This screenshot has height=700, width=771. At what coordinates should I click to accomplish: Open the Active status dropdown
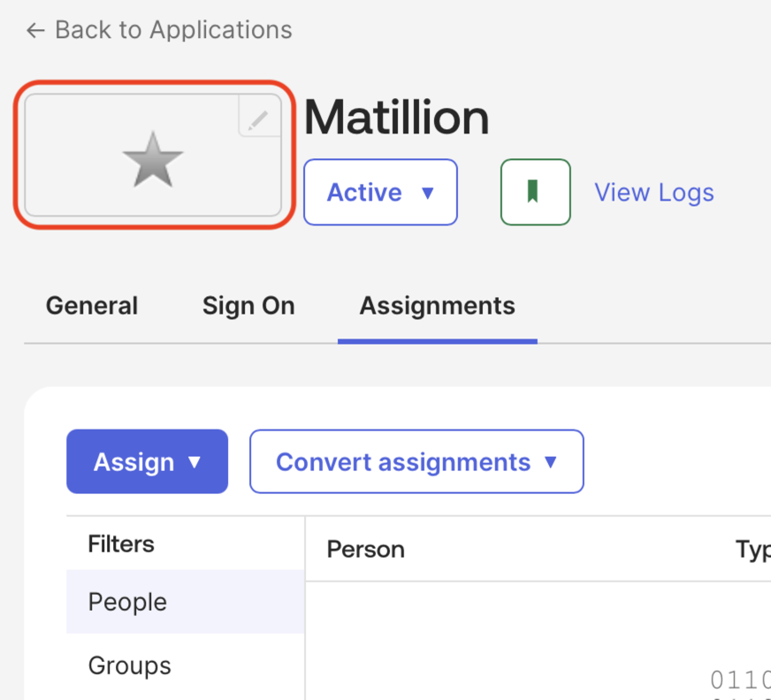pos(379,192)
